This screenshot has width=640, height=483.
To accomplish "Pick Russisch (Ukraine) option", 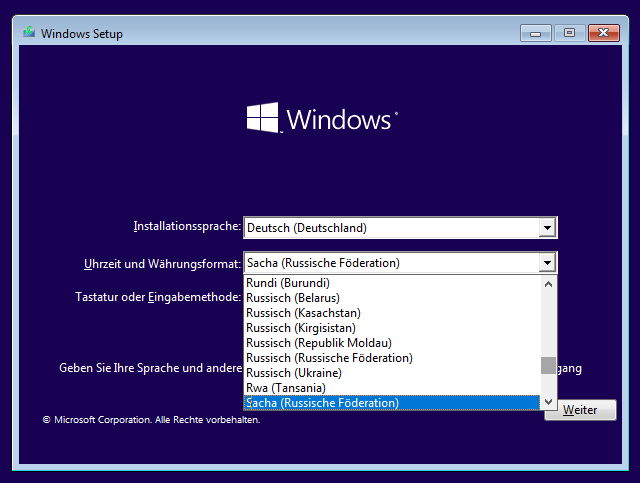I will click(392, 373).
